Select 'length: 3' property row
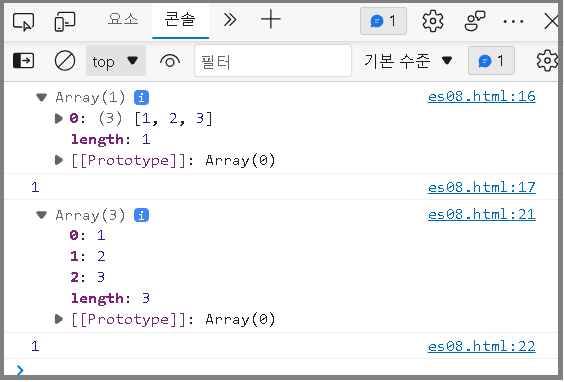The height and width of the screenshot is (382, 564). pos(110,298)
